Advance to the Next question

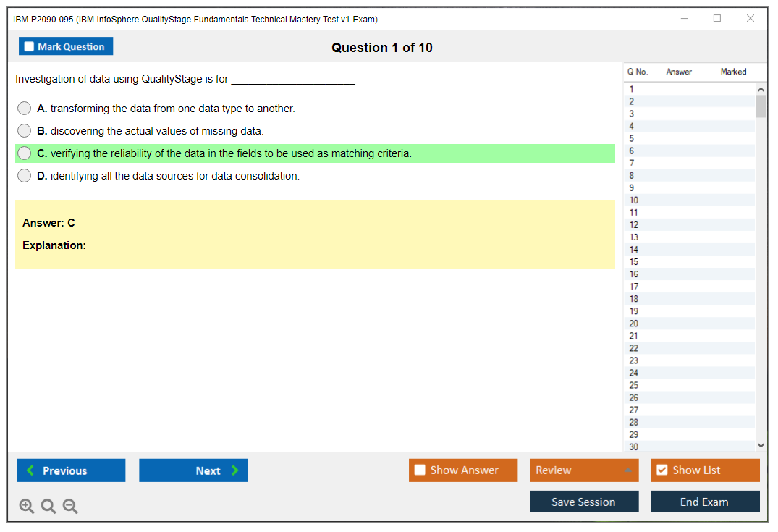click(x=193, y=470)
